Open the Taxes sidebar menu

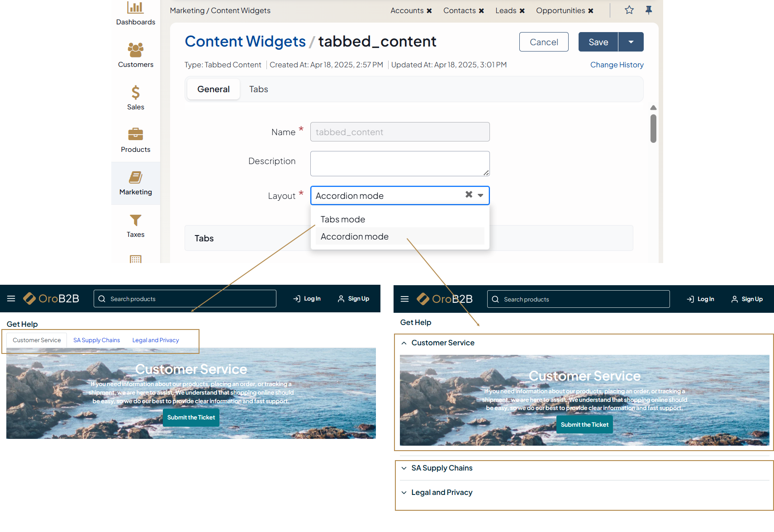click(x=135, y=226)
